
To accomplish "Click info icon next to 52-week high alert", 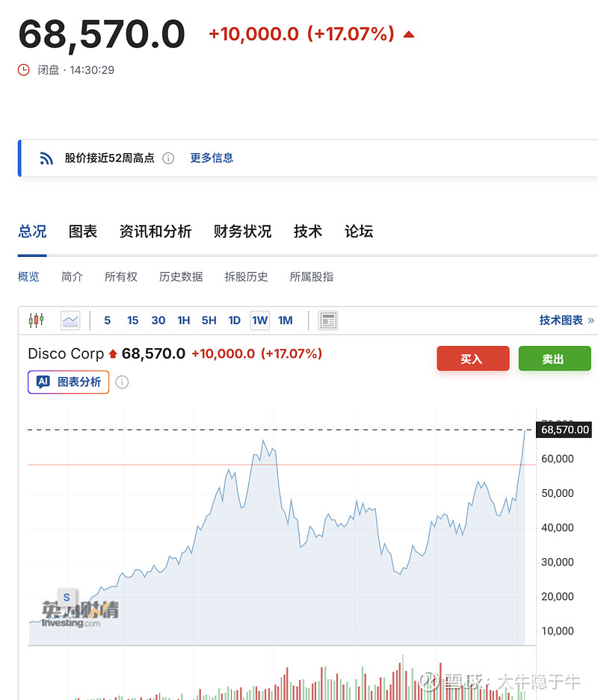I will [168, 158].
